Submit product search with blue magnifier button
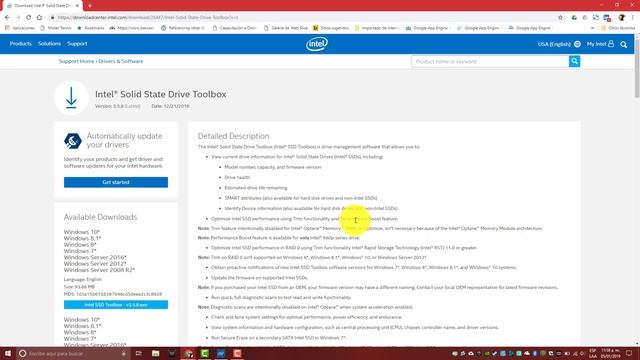This screenshot has height=360, width=640. [x=574, y=61]
